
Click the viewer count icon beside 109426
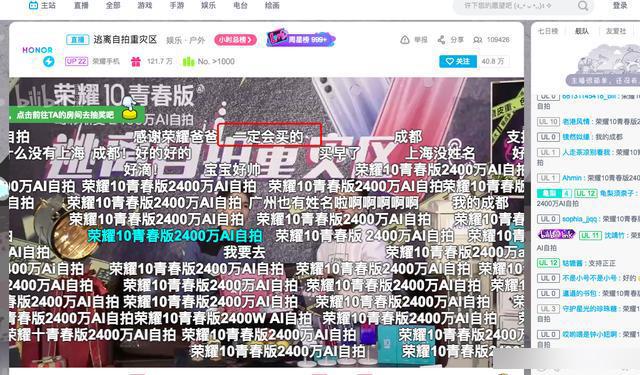[x=477, y=40]
